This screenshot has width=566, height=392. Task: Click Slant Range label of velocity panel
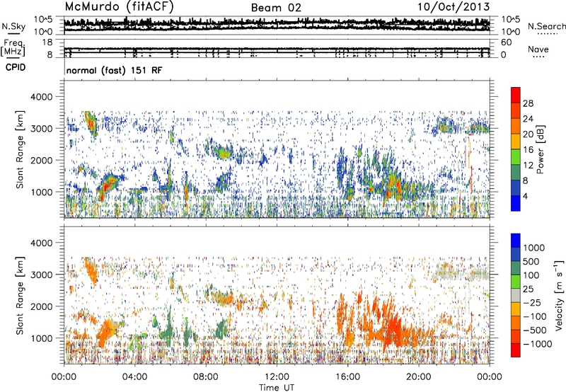[x=21, y=296]
